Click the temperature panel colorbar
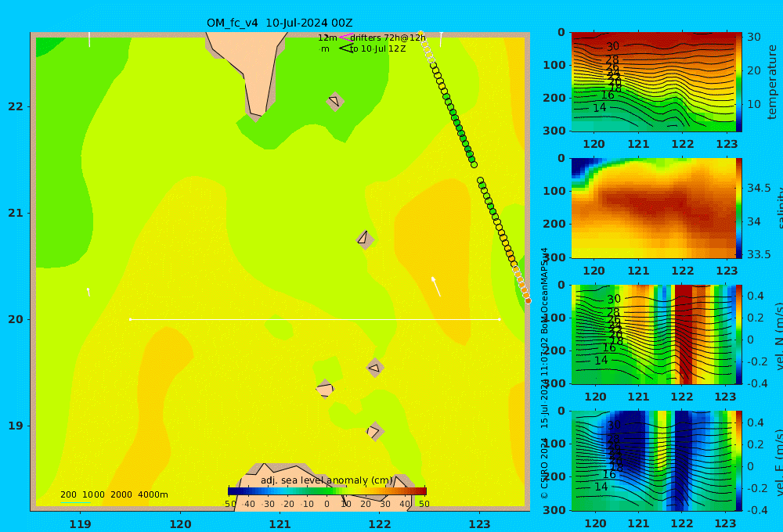The height and width of the screenshot is (532, 783). coord(739,82)
